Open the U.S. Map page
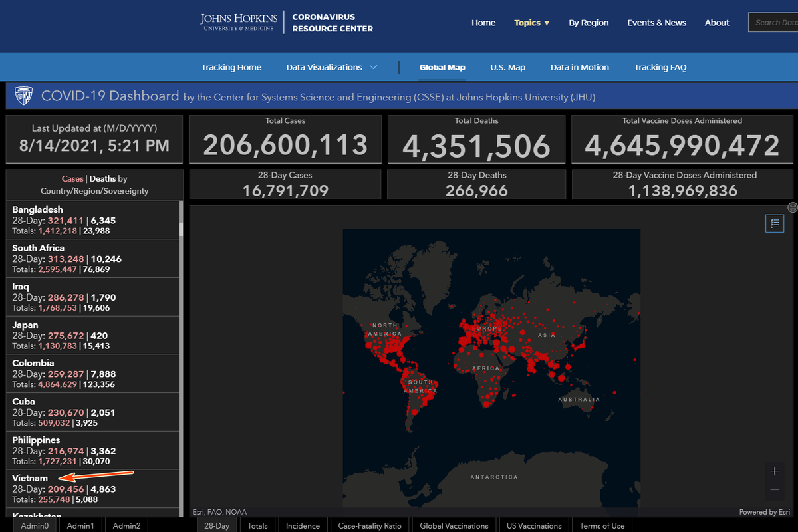Viewport: 798px width, 532px height. [508, 67]
